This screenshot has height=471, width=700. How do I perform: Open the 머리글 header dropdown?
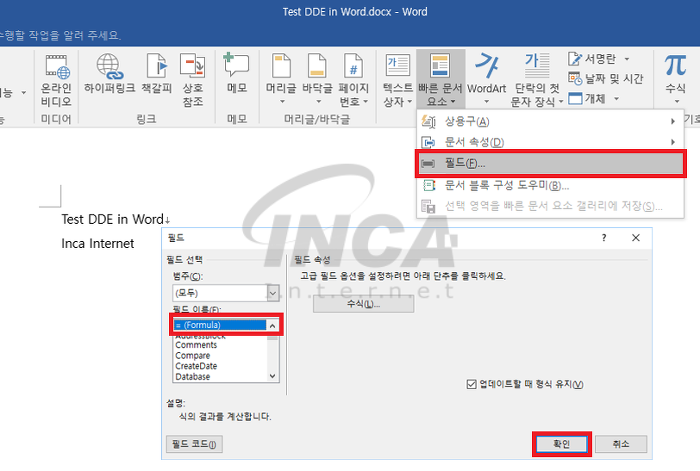(x=281, y=79)
